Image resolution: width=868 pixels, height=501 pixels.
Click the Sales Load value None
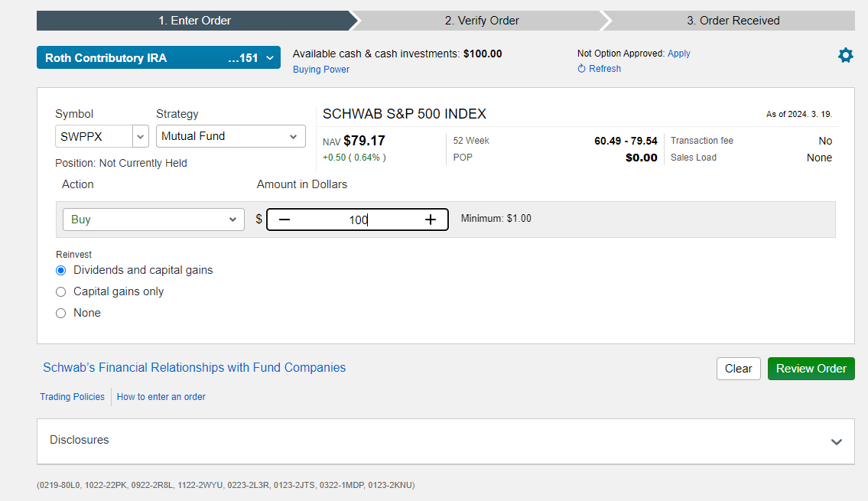(x=819, y=158)
